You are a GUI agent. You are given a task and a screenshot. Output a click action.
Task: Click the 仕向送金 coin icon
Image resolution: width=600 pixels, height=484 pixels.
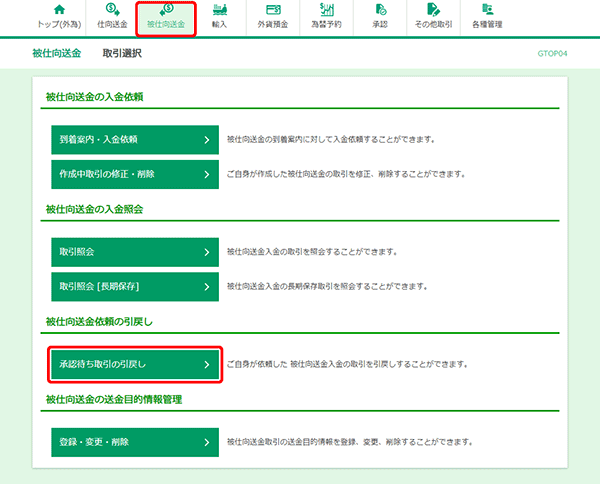(x=112, y=9)
